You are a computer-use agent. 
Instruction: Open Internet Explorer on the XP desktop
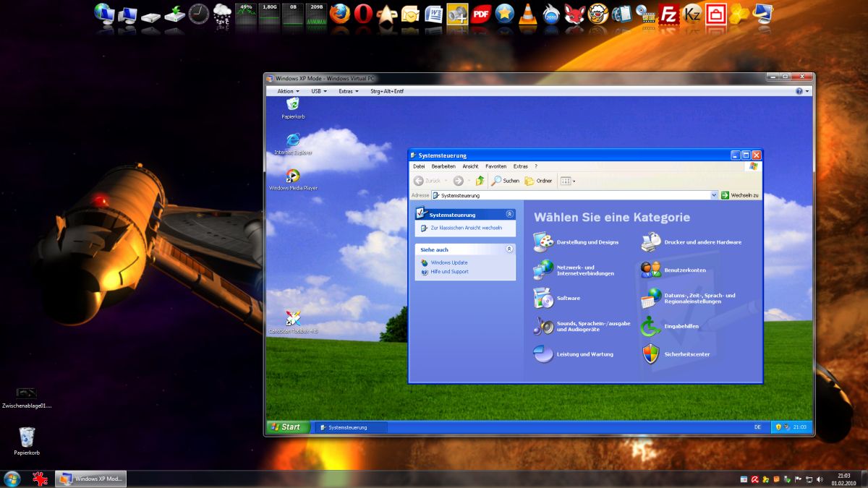coord(293,143)
